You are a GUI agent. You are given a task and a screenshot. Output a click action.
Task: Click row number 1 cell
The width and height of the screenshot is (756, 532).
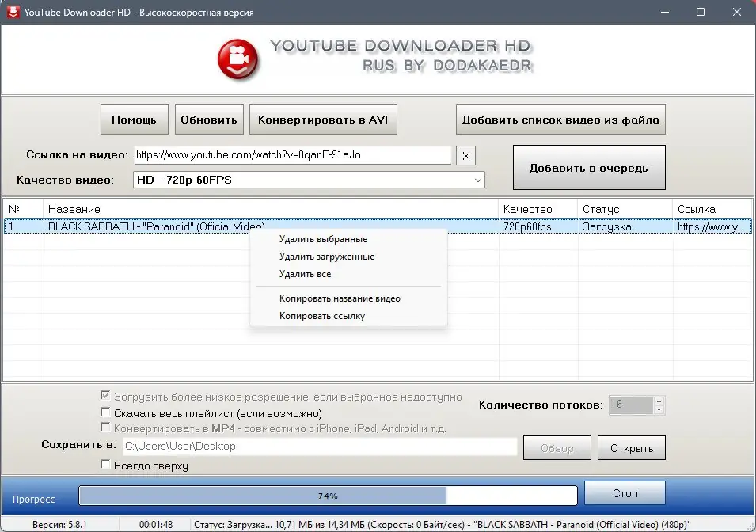(x=24, y=226)
